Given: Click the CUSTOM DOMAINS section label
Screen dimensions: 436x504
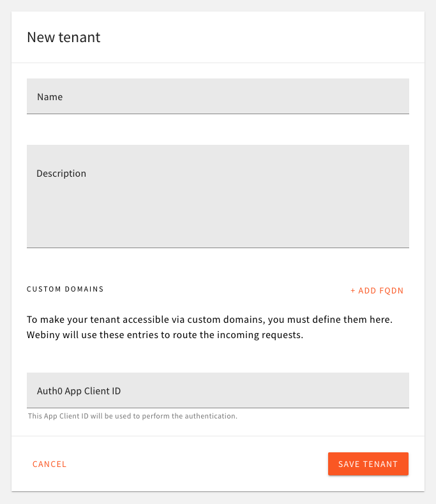Looking at the screenshot, I should pyautogui.click(x=65, y=289).
